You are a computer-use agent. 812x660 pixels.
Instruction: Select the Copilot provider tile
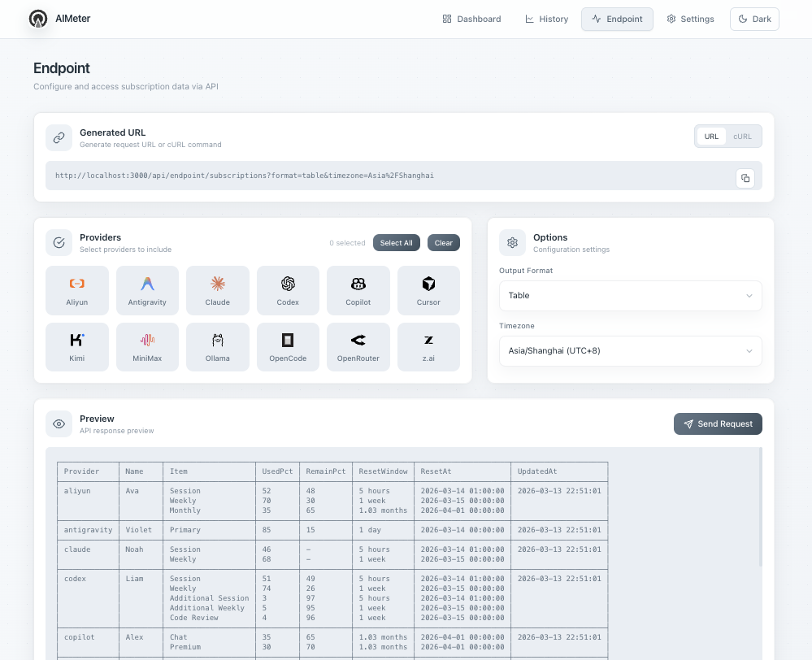pyautogui.click(x=358, y=290)
